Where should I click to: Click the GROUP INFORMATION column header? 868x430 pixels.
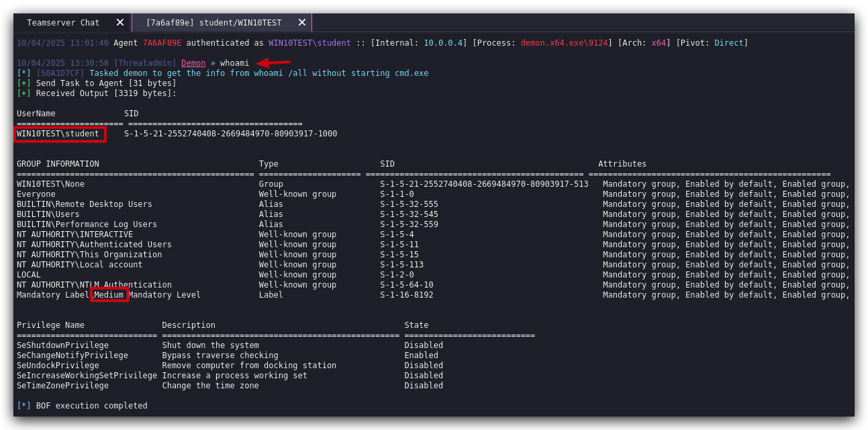[x=58, y=164]
